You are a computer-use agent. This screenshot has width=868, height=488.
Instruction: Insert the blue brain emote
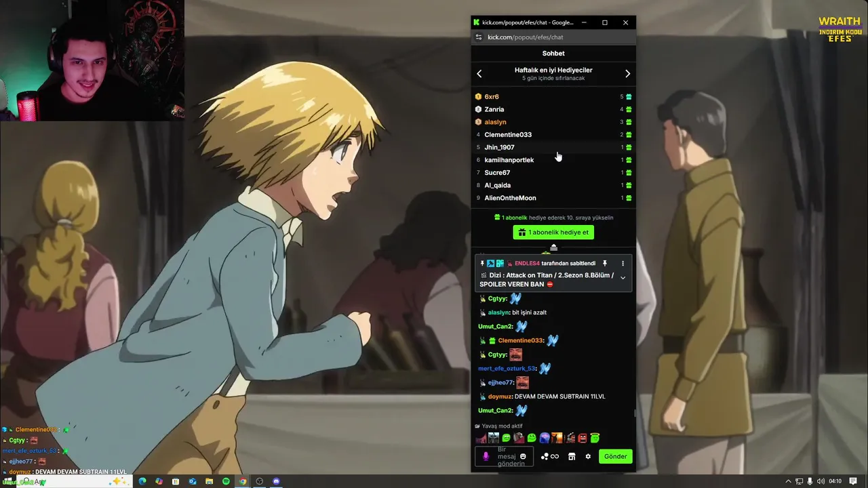coord(544,438)
